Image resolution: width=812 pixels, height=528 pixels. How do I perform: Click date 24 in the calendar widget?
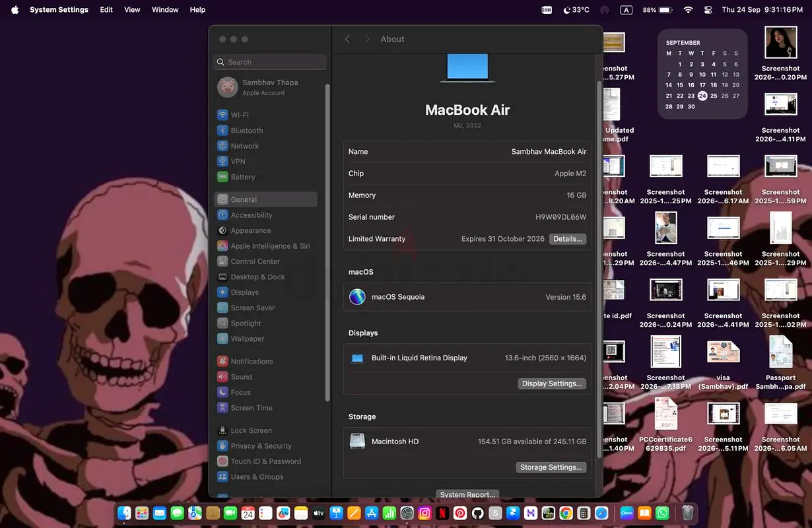click(702, 96)
